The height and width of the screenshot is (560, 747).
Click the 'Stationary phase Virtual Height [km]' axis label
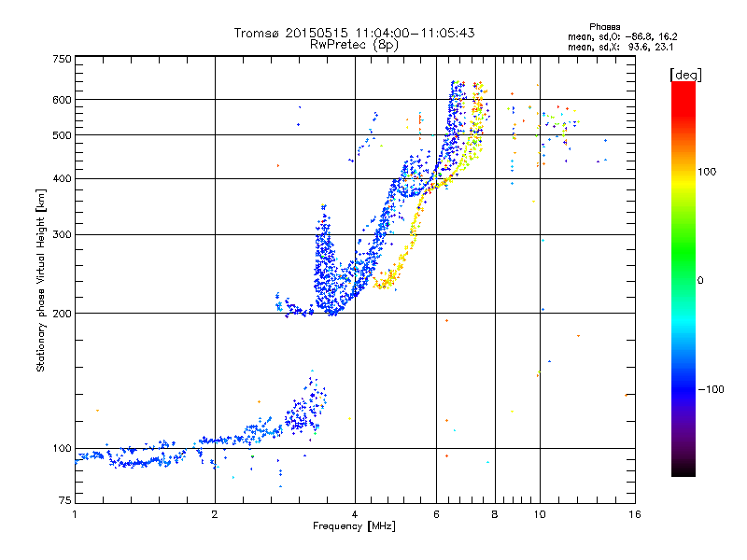41,280
